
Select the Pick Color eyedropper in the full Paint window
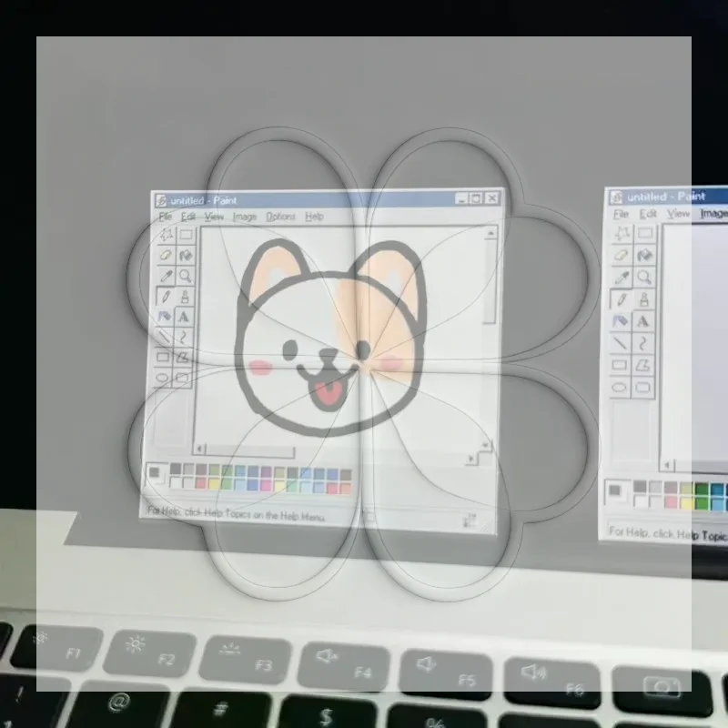coord(166,276)
